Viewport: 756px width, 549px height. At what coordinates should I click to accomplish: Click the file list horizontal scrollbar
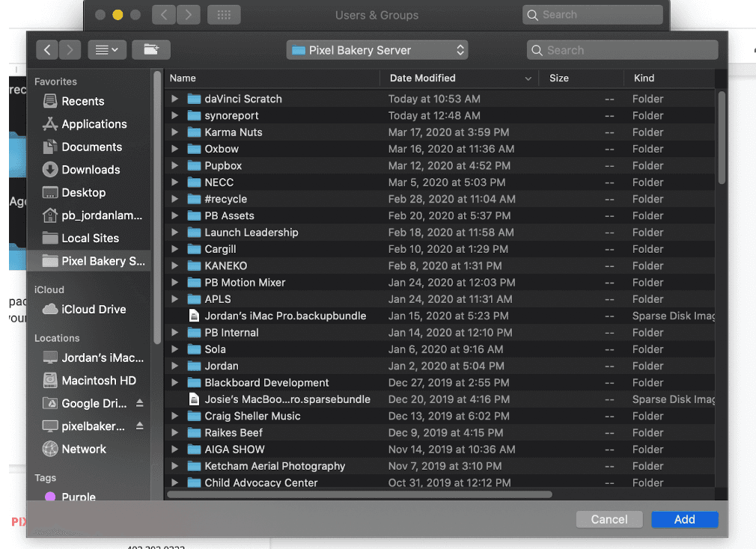point(360,494)
